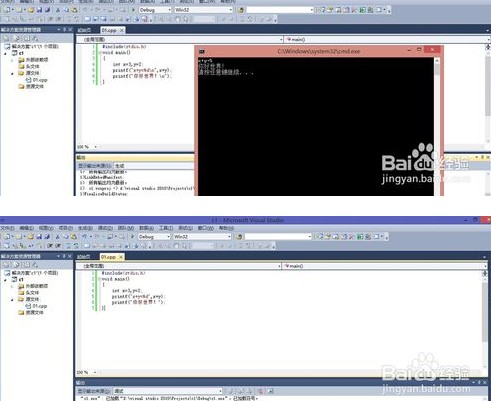Open the 帮助 menu in the menu bar
Image resolution: width=491 pixels, height=401 pixels.
(226, 228)
